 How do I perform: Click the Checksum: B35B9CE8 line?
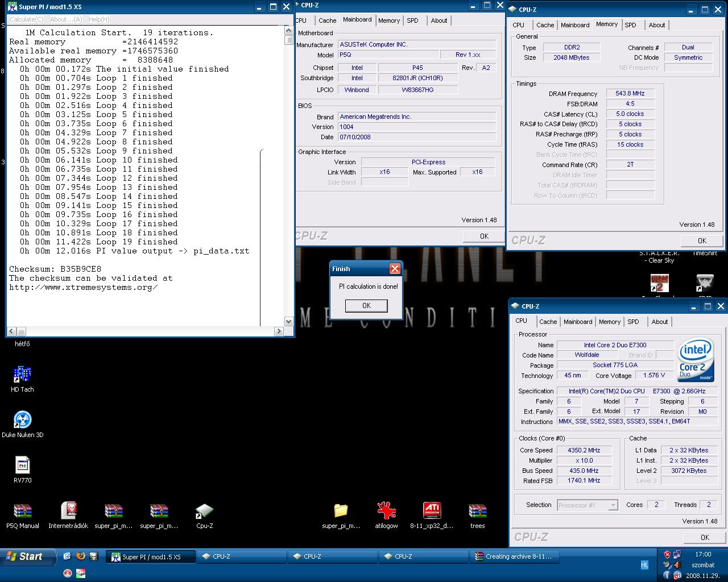click(55, 269)
